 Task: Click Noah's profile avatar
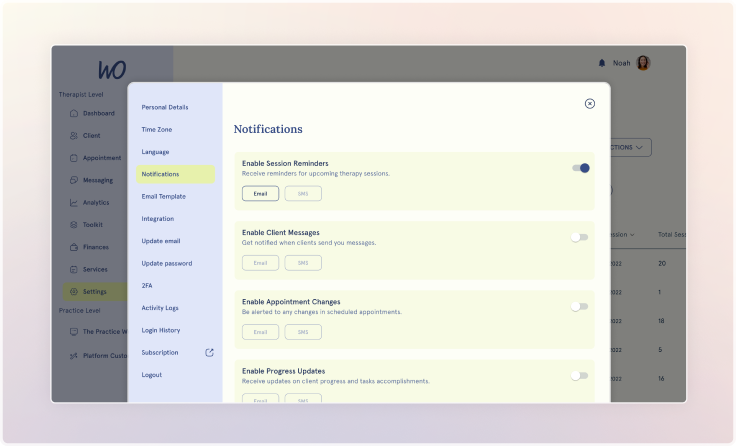pos(643,63)
